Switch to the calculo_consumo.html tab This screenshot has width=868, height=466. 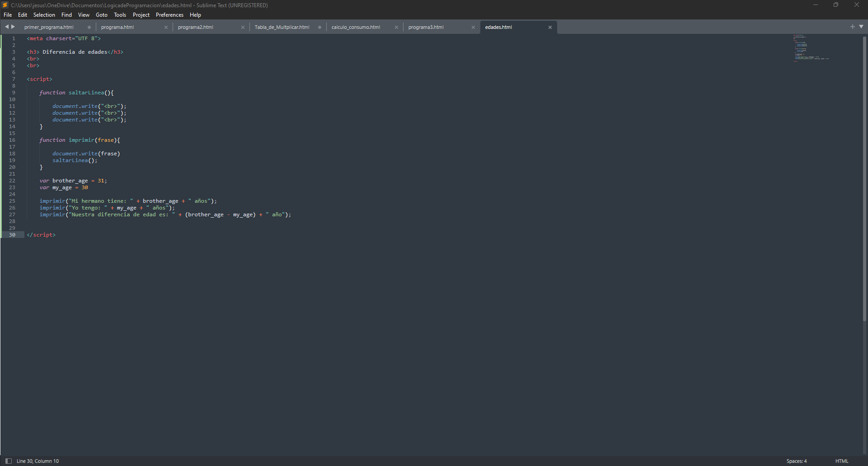(x=356, y=27)
